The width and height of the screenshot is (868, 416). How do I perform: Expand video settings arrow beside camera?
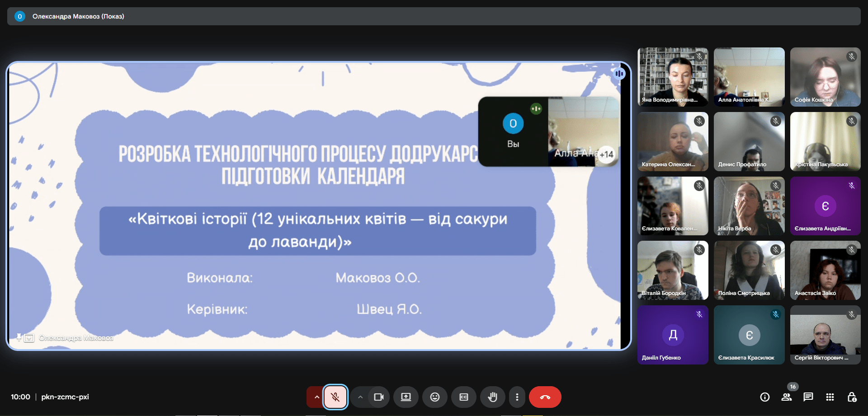360,397
